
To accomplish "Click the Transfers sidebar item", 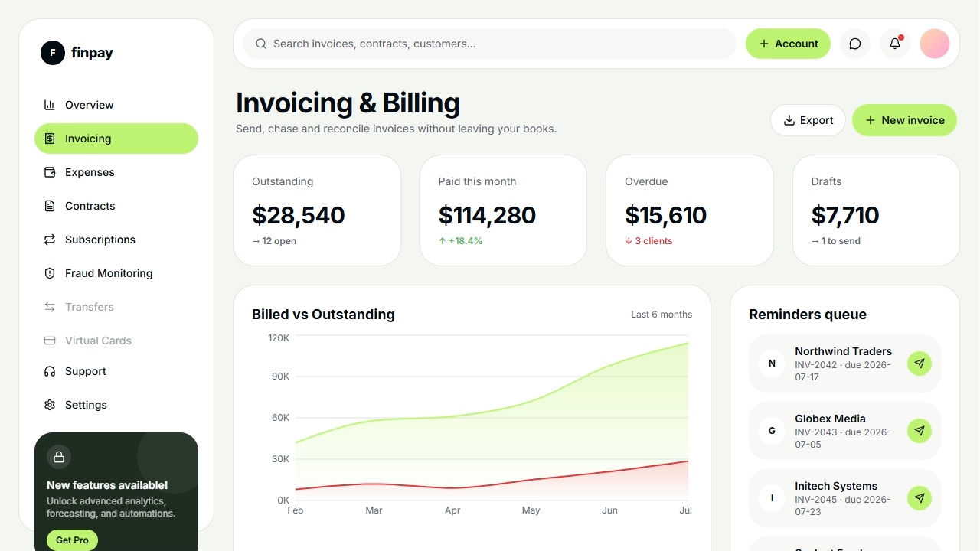I will pyautogui.click(x=116, y=307).
